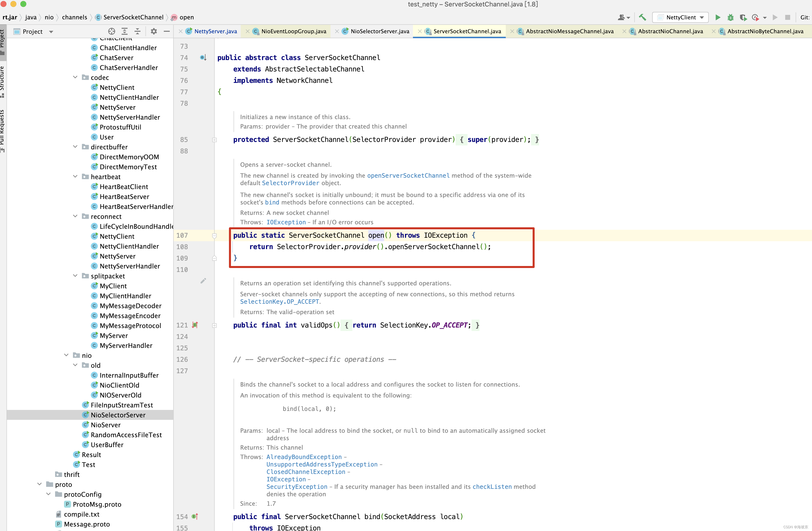This screenshot has width=812, height=531.
Task: Collapse the heartbeat folder
Action: (x=75, y=177)
